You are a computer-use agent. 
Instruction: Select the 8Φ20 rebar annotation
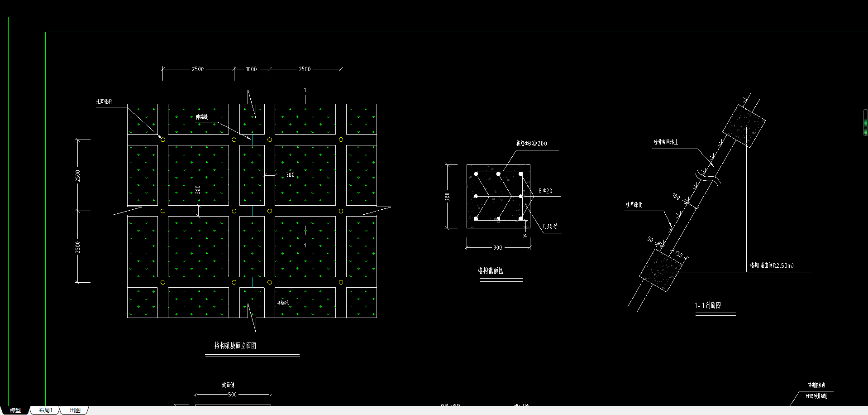545,191
